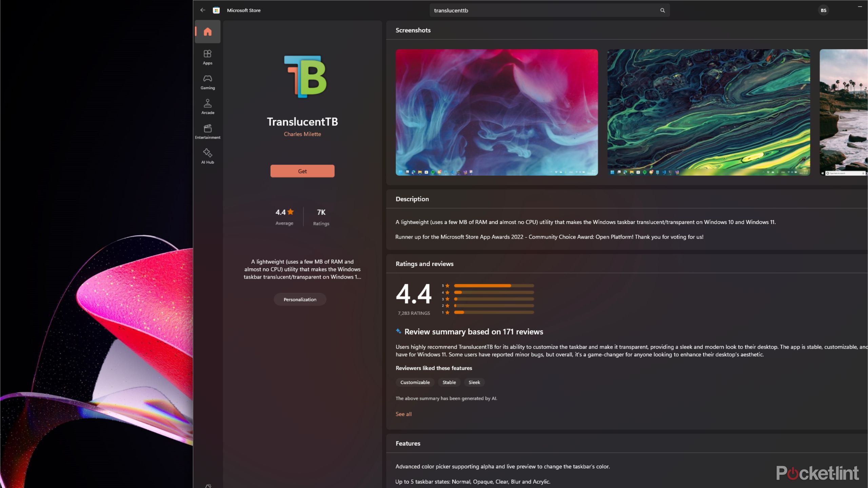Open the BS user profile avatar
Image resolution: width=868 pixels, height=488 pixels.
click(x=823, y=11)
